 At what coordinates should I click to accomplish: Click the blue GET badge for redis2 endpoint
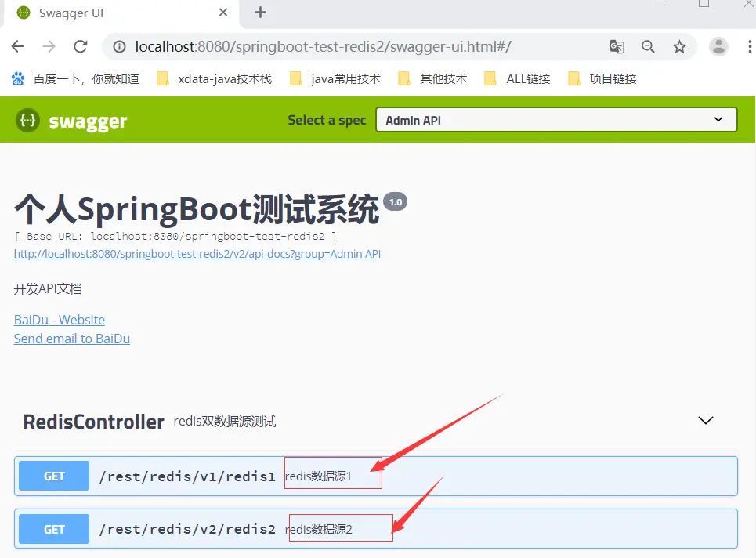52,529
